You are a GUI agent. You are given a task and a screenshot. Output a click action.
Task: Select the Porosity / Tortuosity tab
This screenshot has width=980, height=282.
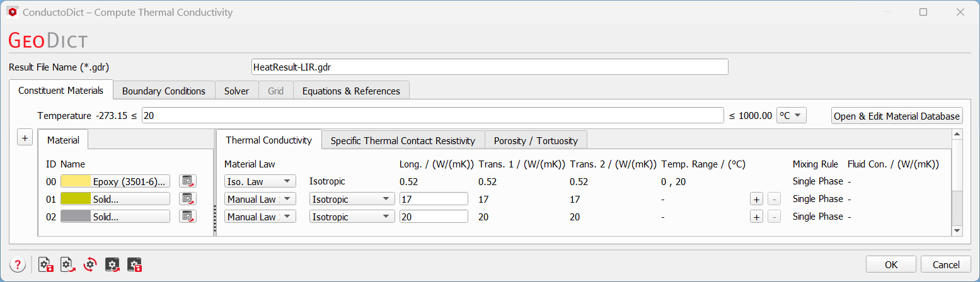click(x=536, y=140)
